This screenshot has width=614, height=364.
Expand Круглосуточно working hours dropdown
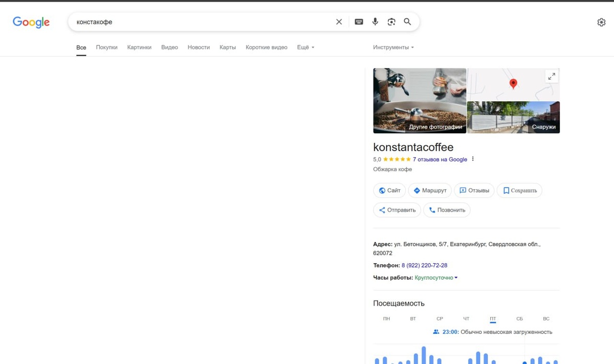coord(436,278)
